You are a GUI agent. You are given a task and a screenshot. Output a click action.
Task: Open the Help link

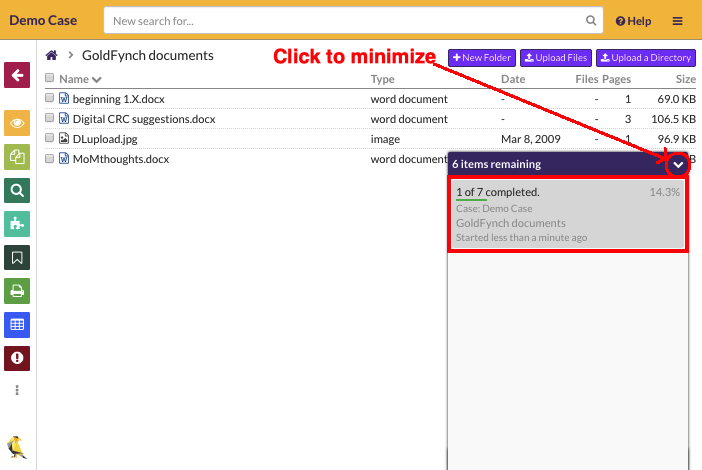(633, 21)
